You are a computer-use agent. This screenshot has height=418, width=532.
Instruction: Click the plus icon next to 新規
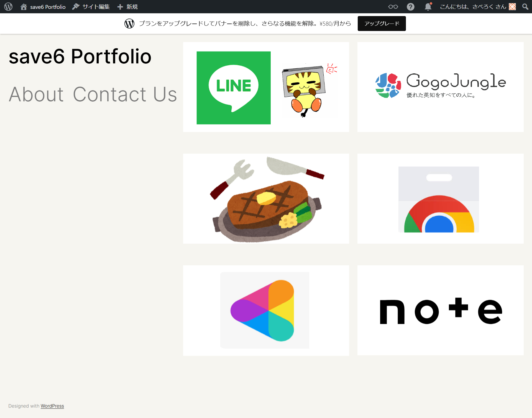click(x=120, y=7)
